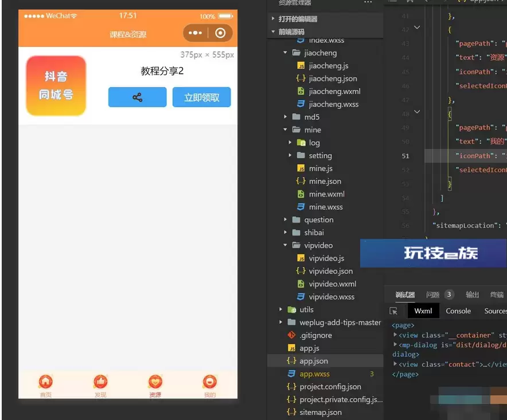Tap the blue share icon button
Image resolution: width=507 pixels, height=420 pixels.
(138, 97)
